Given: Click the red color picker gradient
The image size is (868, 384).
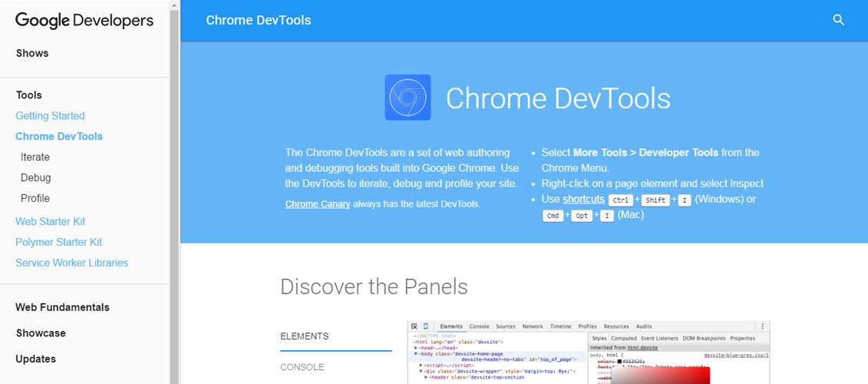Looking at the screenshot, I should click(x=661, y=375).
